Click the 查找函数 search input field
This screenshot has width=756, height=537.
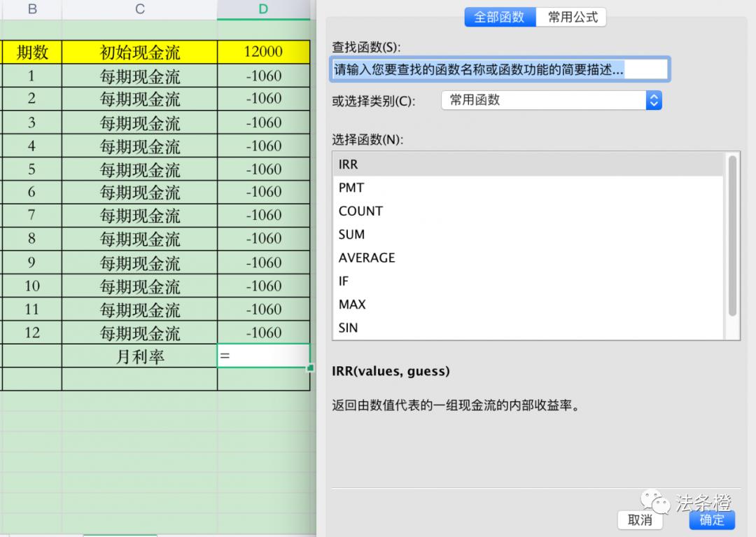[498, 69]
